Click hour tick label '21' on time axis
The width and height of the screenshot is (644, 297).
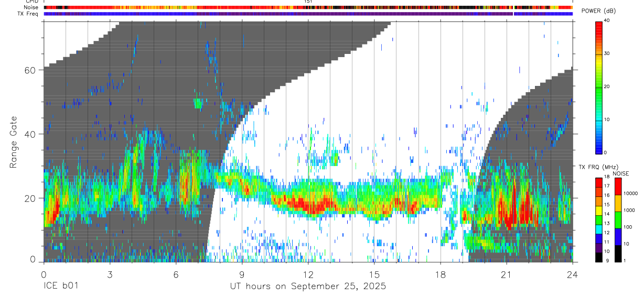pos(506,274)
